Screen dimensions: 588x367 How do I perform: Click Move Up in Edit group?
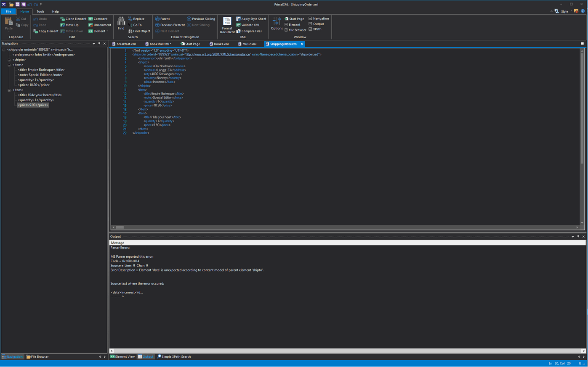(x=69, y=25)
